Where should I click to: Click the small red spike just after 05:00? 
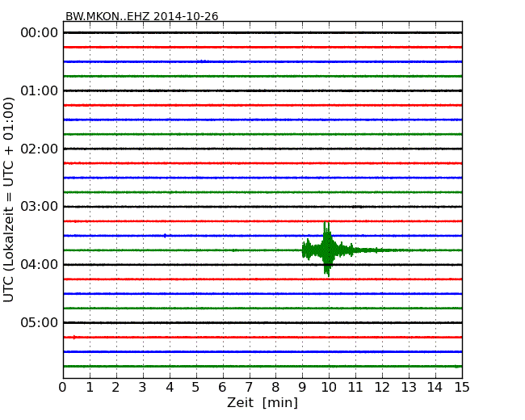coord(74,338)
